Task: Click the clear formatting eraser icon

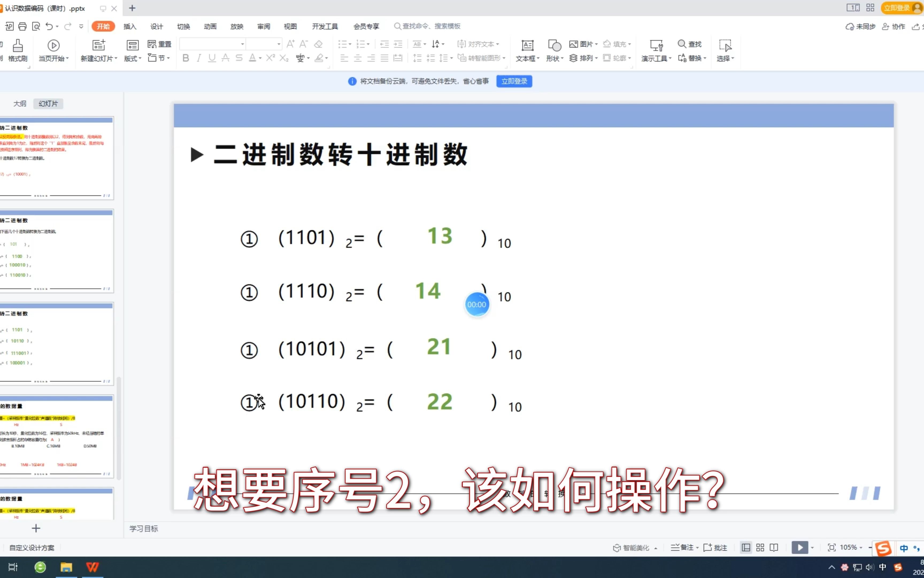Action: pyautogui.click(x=318, y=44)
